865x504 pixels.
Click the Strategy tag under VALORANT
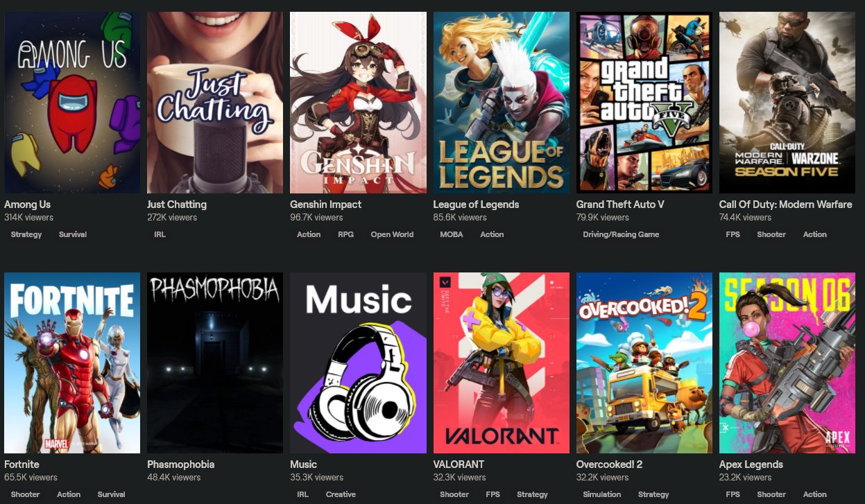coord(532,494)
